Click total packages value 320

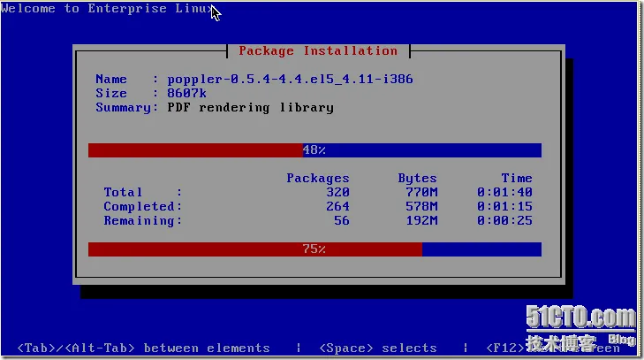coord(337,192)
